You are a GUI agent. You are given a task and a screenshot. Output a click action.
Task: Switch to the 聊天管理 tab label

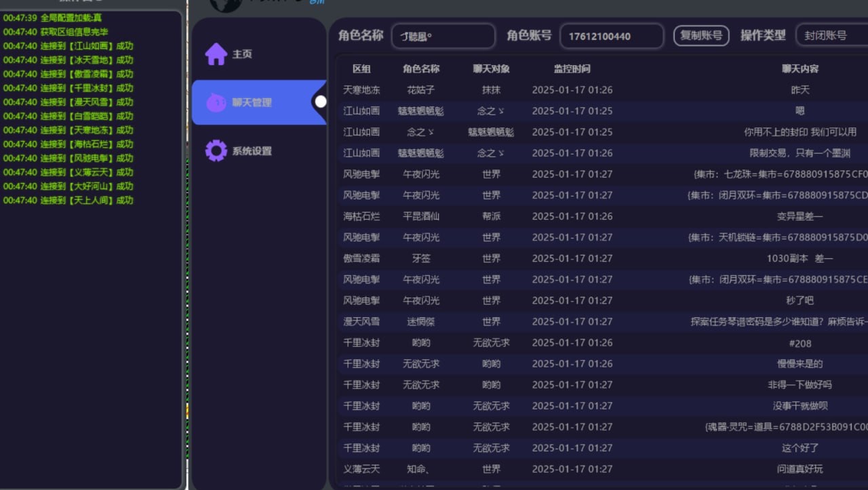[x=252, y=102]
